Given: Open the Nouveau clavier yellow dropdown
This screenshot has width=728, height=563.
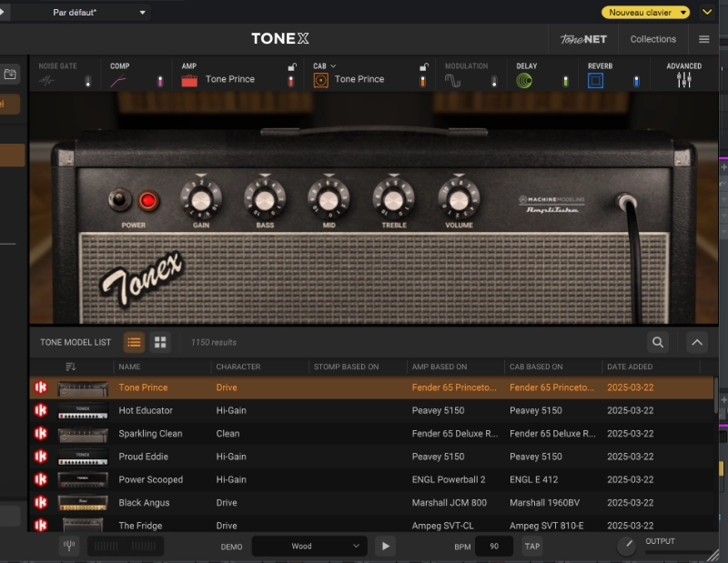Looking at the screenshot, I should (x=645, y=13).
